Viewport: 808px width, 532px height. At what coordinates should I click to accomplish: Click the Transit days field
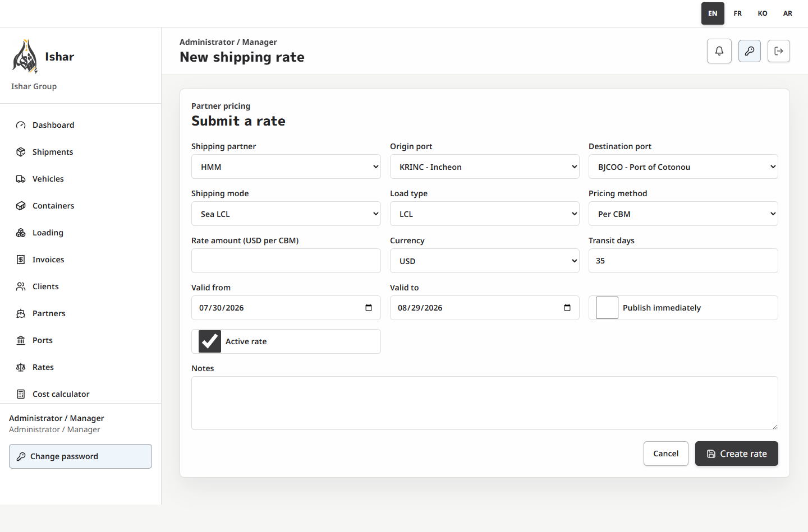click(x=683, y=261)
